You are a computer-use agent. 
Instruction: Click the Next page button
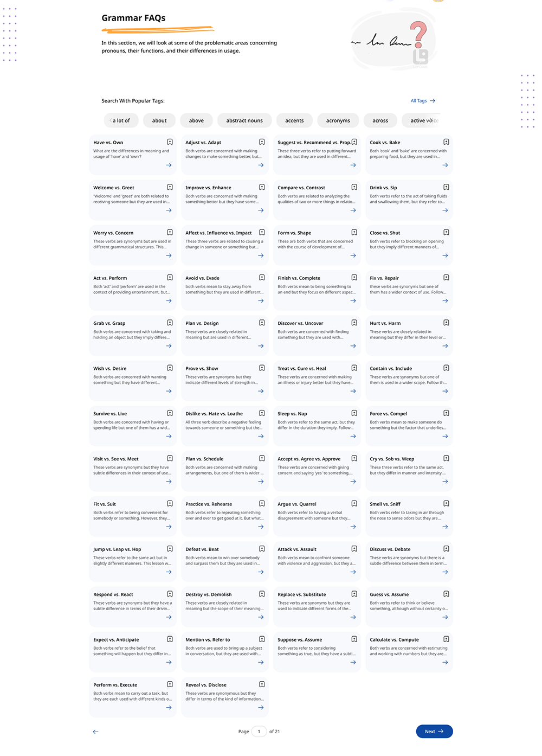[434, 732]
